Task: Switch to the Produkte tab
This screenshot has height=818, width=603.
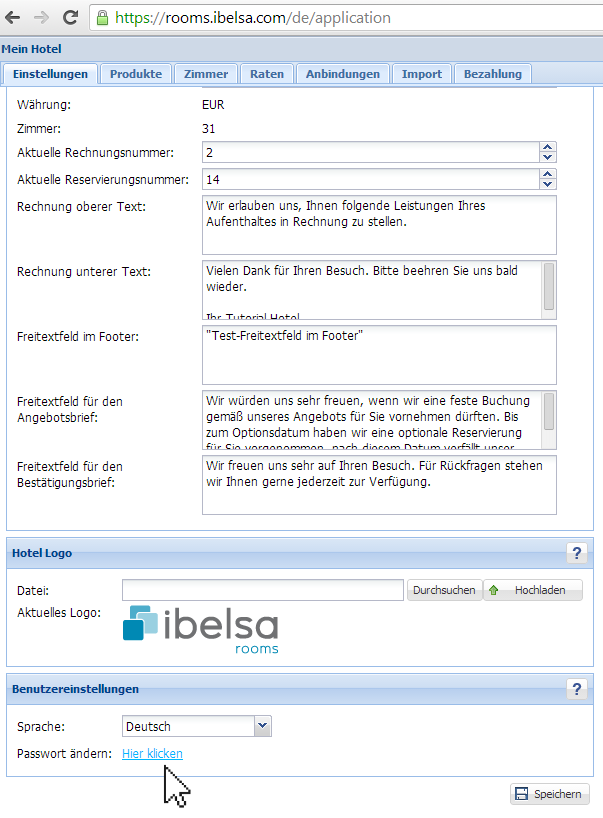Action: pyautogui.click(x=136, y=74)
